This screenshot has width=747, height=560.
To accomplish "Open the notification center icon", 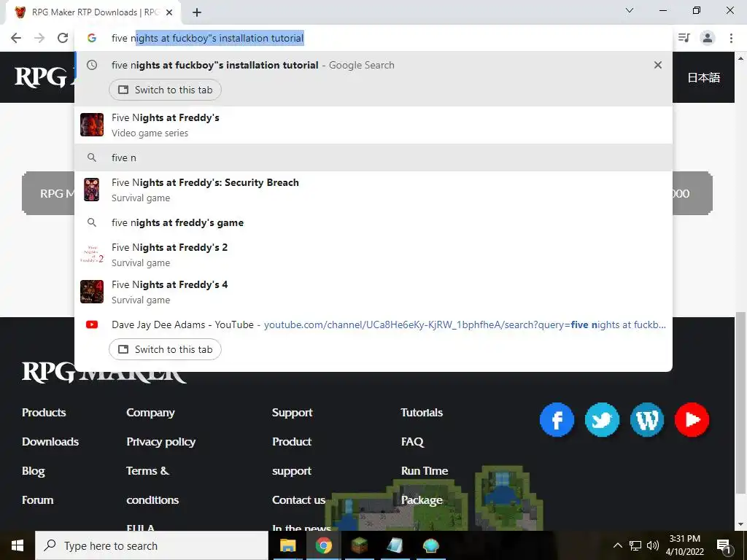I will [724, 545].
